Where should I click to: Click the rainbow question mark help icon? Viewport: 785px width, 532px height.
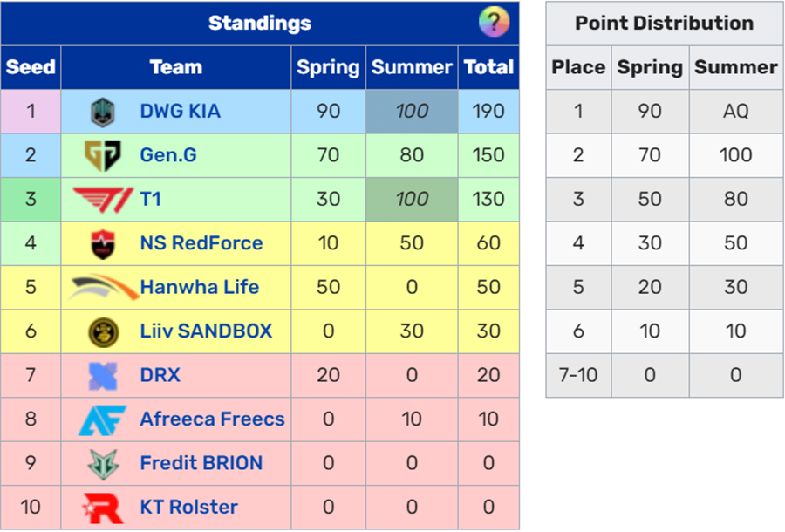[x=494, y=23]
